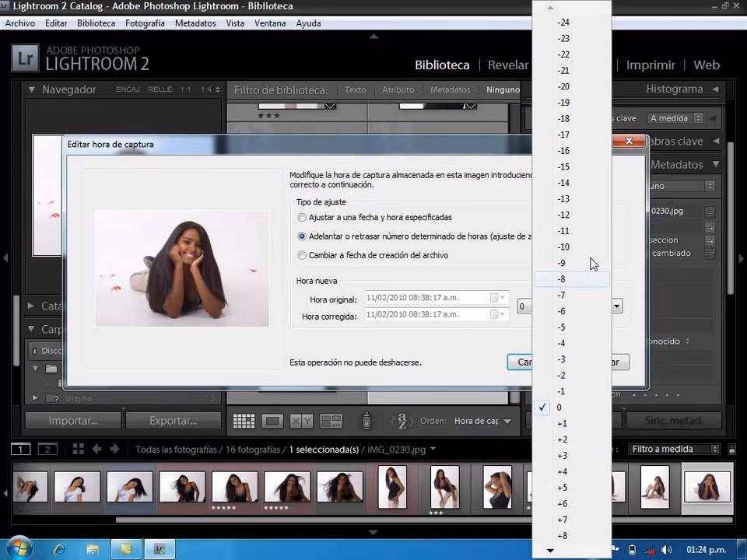This screenshot has height=560, width=747.
Task: Click metadata action icon beside 0230.jpg
Action: point(710,212)
